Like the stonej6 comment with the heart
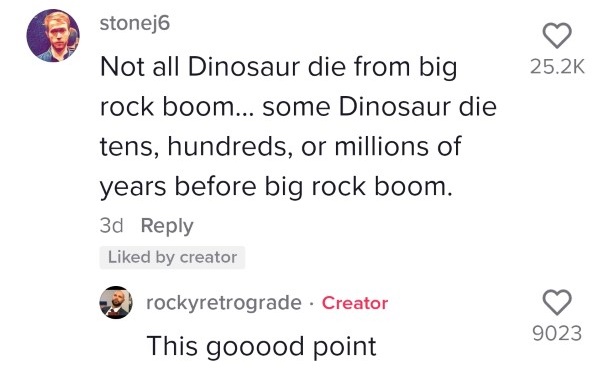Screen dimensions: 597x372 click(x=557, y=35)
